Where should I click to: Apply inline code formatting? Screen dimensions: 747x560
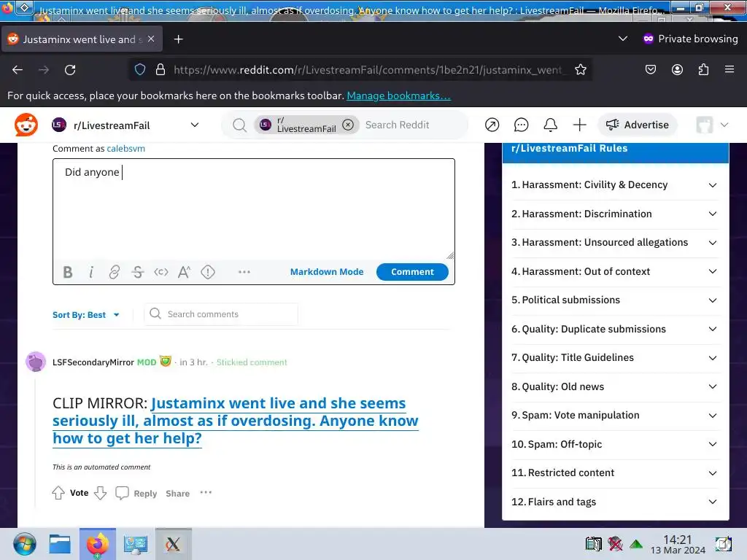coord(161,272)
